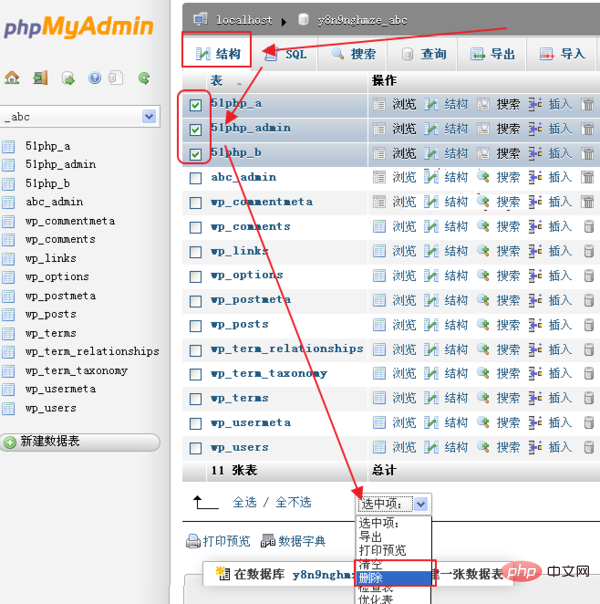Uncheck the 51php_admin table checkbox

pos(196,129)
